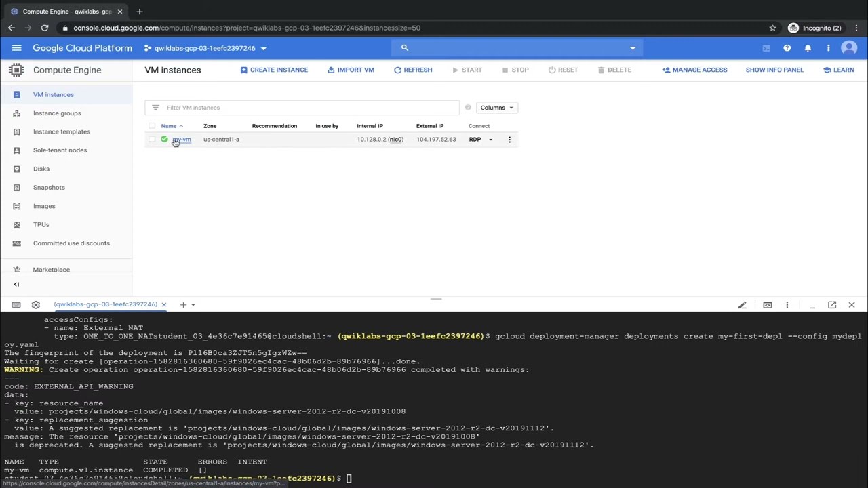Click the RESET toolbar button
Image resolution: width=868 pixels, height=488 pixels.
[563, 70]
